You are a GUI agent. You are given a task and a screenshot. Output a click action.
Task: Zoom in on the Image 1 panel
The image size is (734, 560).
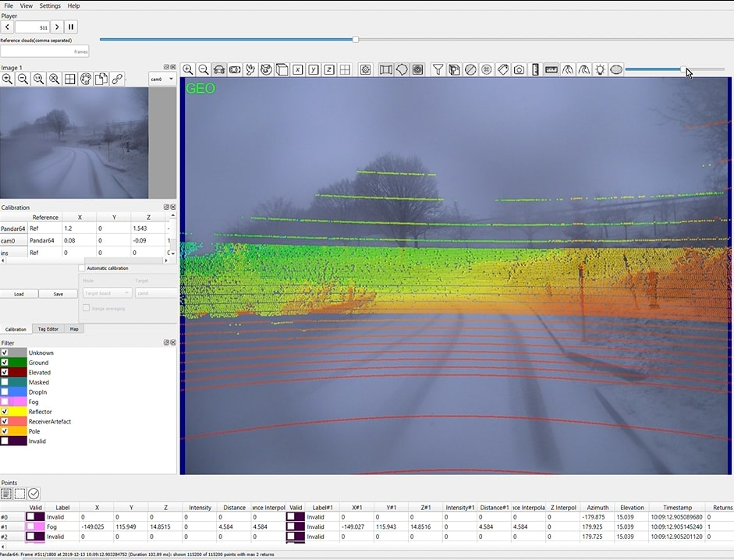tap(8, 79)
